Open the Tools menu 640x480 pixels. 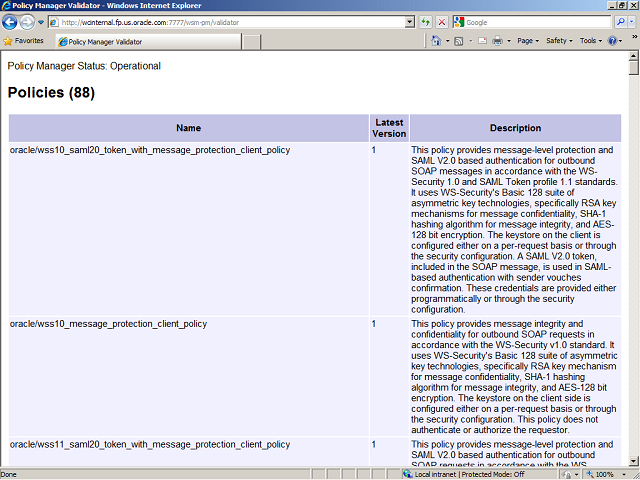[x=590, y=41]
